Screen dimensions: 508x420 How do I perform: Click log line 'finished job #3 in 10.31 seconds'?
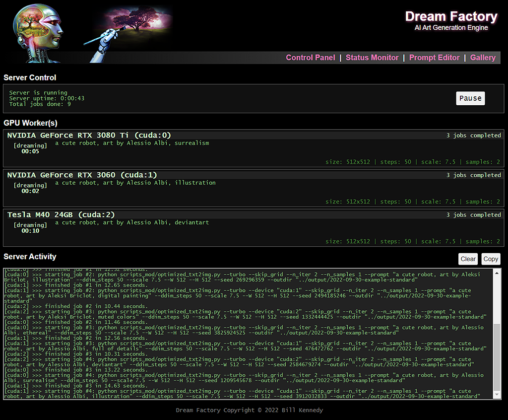tap(76, 354)
